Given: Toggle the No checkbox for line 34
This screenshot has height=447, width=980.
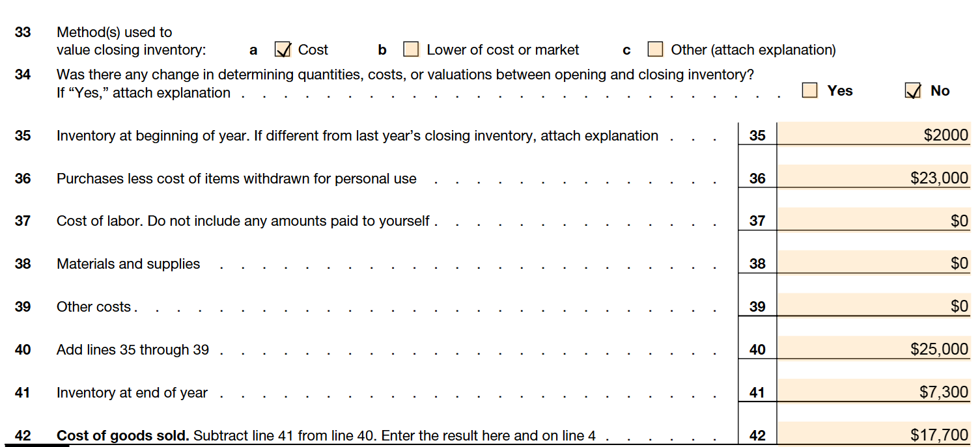Looking at the screenshot, I should (913, 90).
